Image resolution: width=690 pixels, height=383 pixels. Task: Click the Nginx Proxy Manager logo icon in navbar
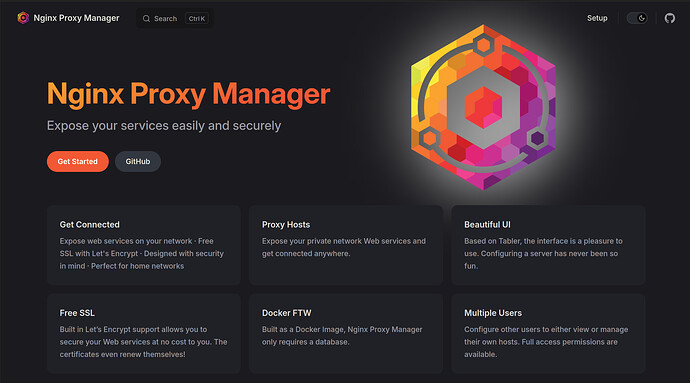(x=23, y=18)
